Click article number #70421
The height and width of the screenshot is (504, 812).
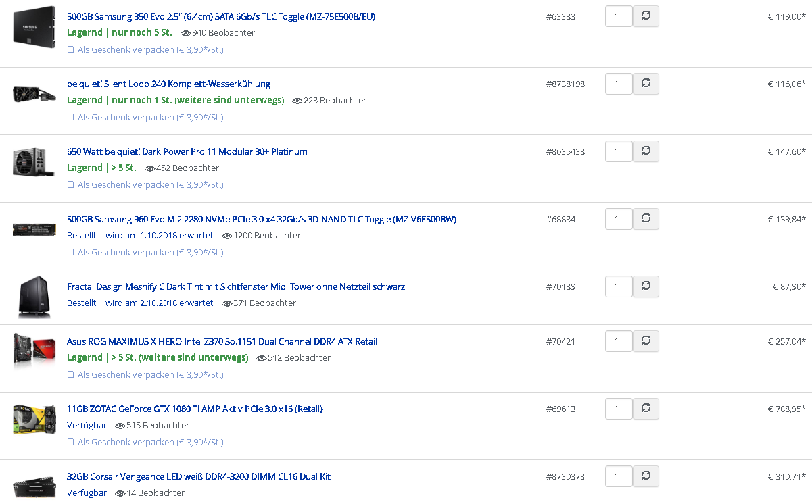tap(560, 341)
